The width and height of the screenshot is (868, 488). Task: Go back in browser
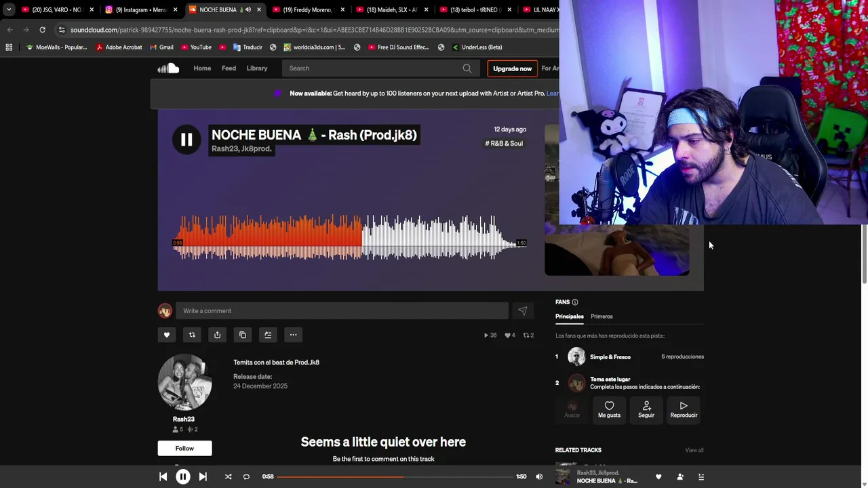pyautogui.click(x=9, y=30)
